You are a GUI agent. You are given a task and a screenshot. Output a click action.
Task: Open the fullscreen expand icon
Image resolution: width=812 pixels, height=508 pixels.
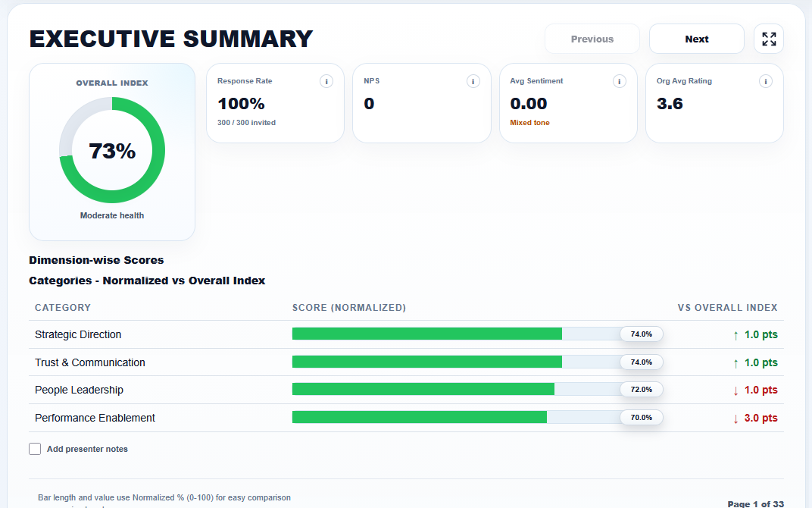(769, 39)
